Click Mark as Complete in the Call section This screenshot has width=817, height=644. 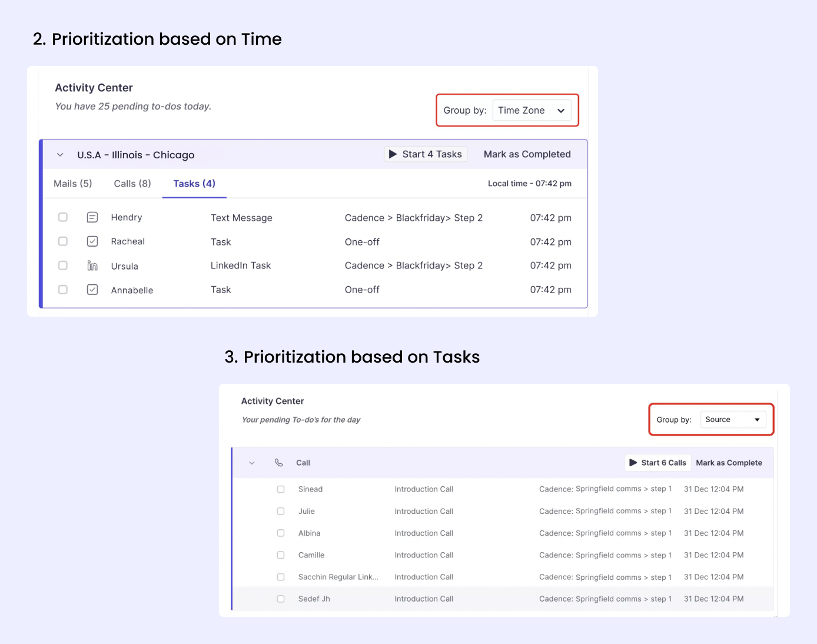point(729,462)
